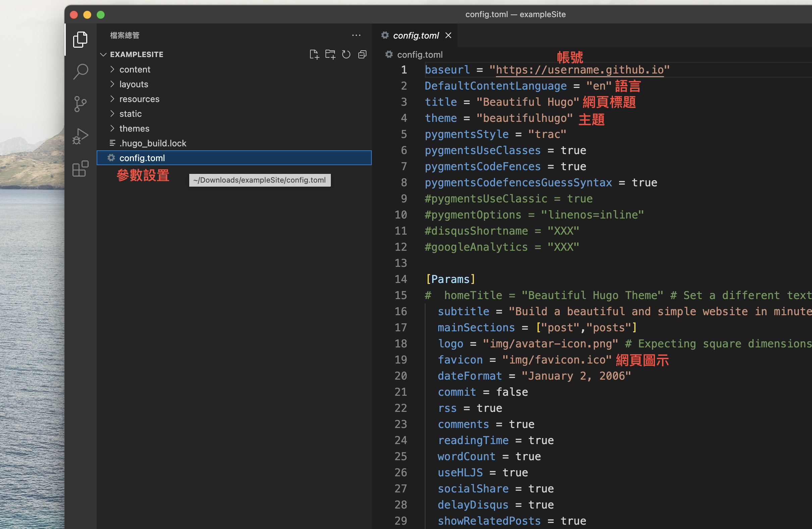Click the "img/avatar-icon.png" logo value
The image size is (812, 529).
coord(550,344)
